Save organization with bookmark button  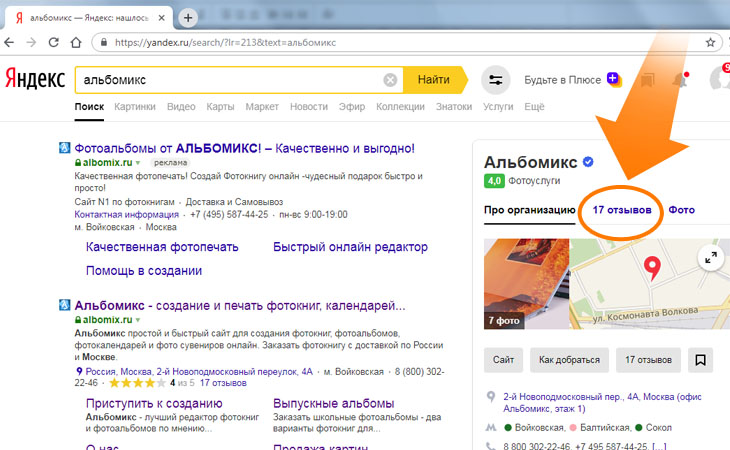(700, 360)
